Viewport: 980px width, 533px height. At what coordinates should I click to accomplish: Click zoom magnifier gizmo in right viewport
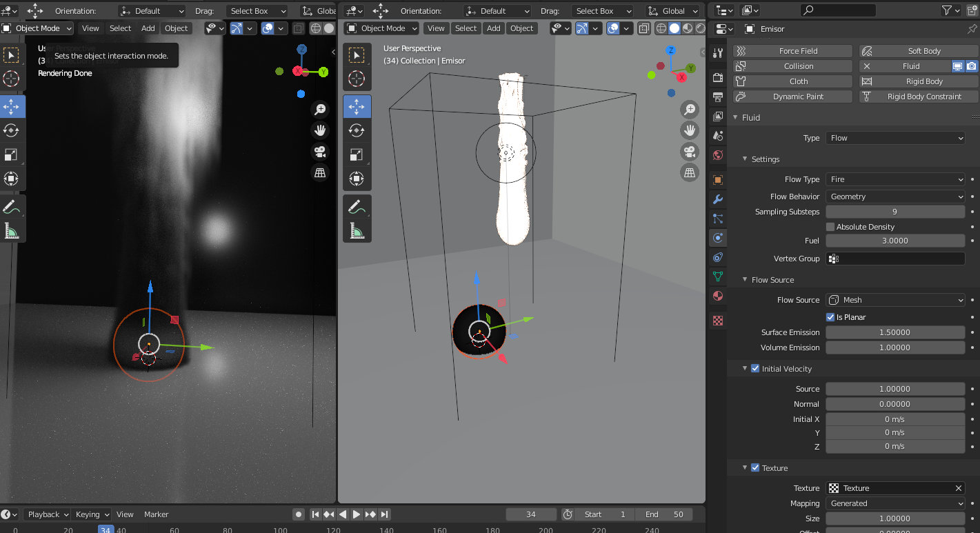[x=690, y=109]
